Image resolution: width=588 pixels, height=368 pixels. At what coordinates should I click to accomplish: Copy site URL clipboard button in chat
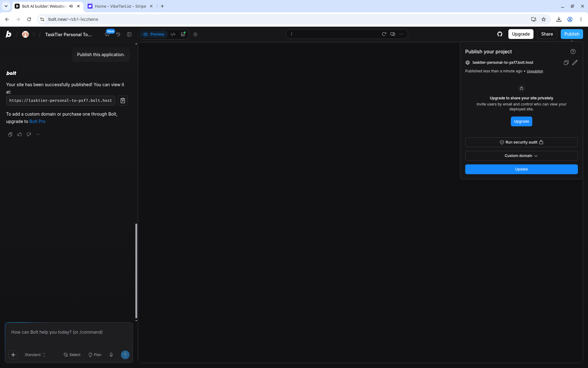(123, 101)
